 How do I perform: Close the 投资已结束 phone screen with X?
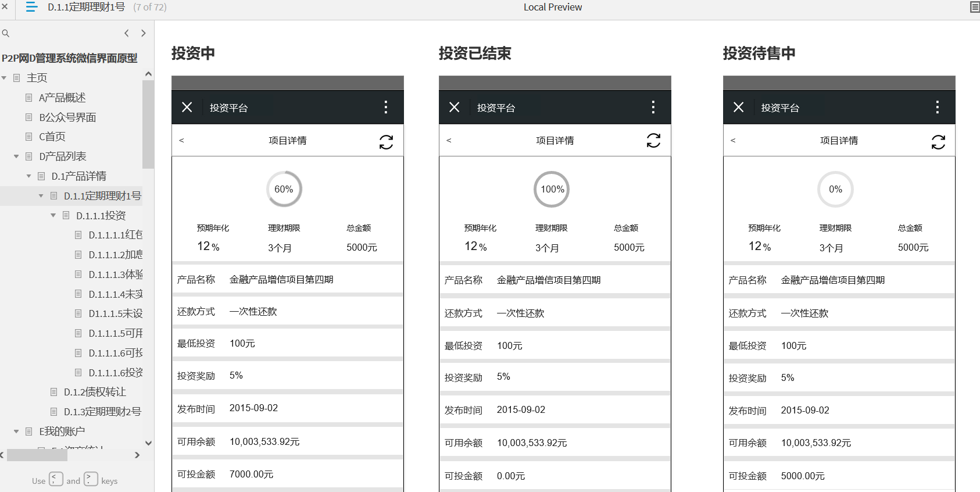click(x=454, y=107)
